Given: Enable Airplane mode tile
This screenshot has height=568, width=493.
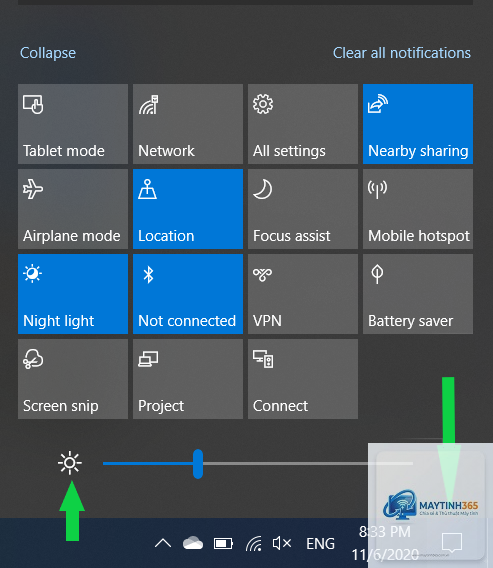Looking at the screenshot, I should pos(73,209).
